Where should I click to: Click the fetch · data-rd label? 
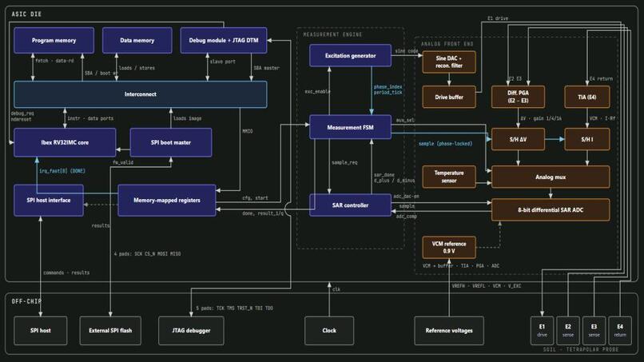pos(54,61)
